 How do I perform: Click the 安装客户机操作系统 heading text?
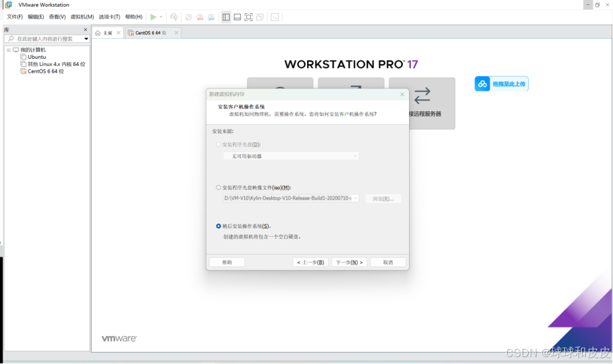(241, 107)
